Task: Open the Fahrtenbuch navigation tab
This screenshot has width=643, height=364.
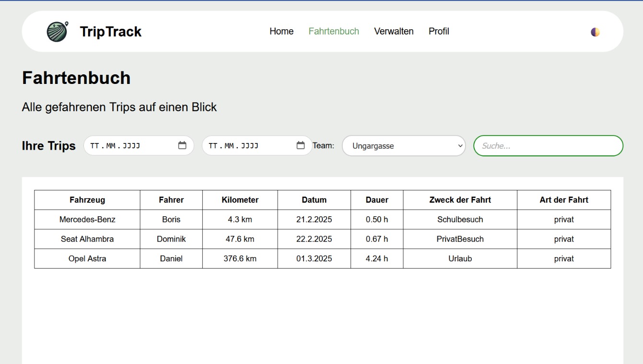Action: point(334,31)
